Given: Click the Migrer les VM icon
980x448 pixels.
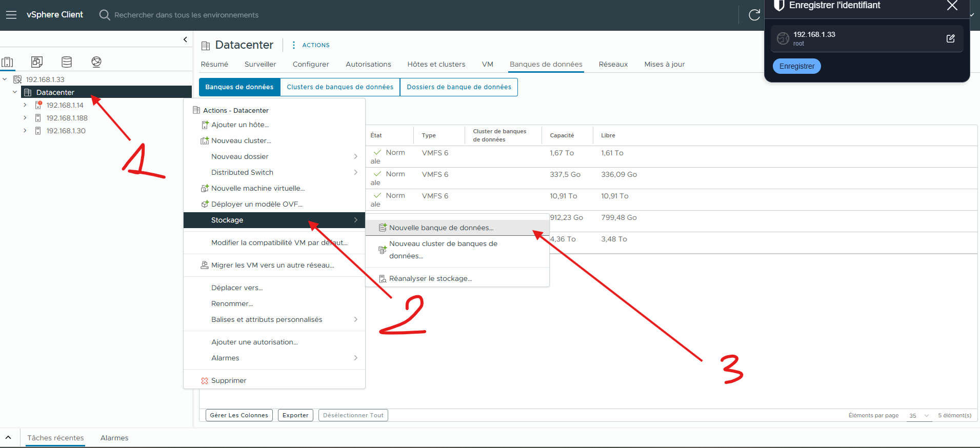Looking at the screenshot, I should pyautogui.click(x=205, y=266).
